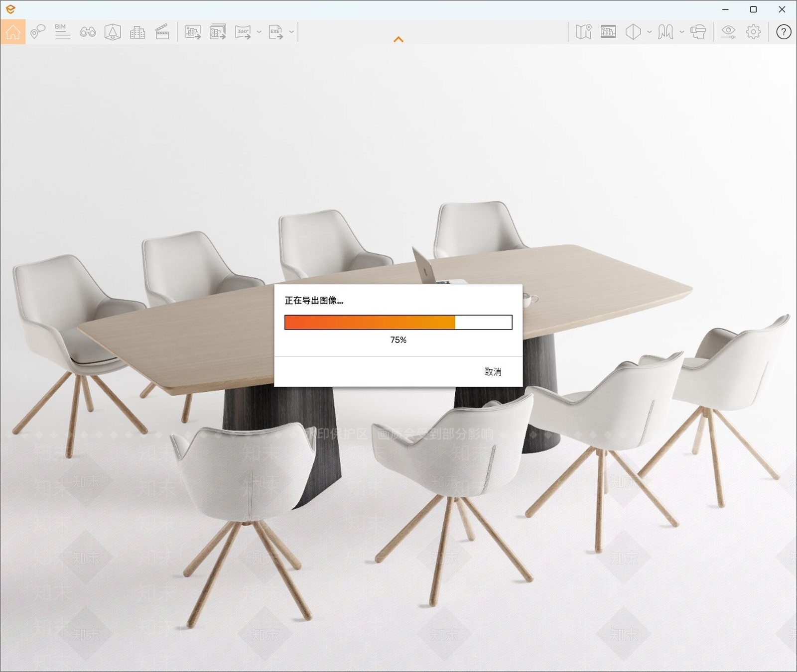Click the 75% progress label
The width and height of the screenshot is (797, 672).
[x=398, y=340]
